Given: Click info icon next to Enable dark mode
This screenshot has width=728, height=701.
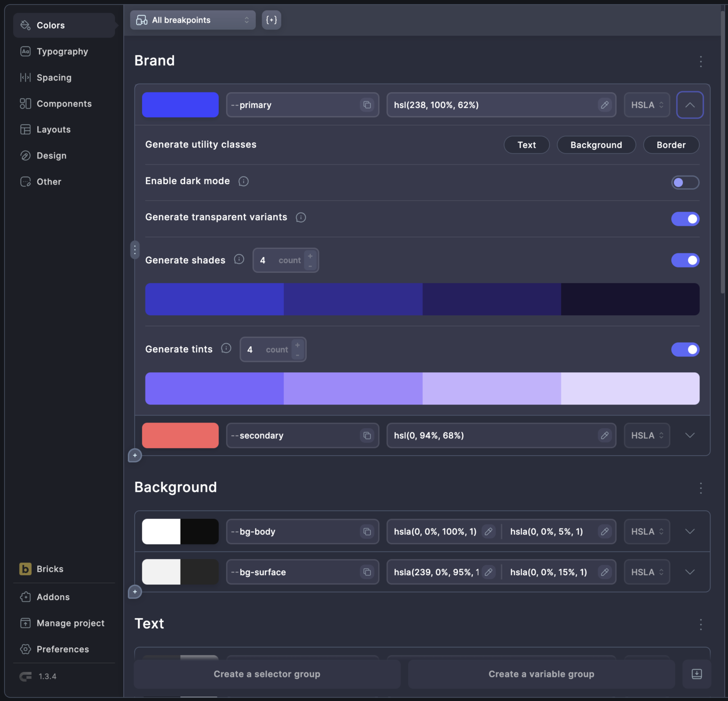Looking at the screenshot, I should (x=244, y=181).
